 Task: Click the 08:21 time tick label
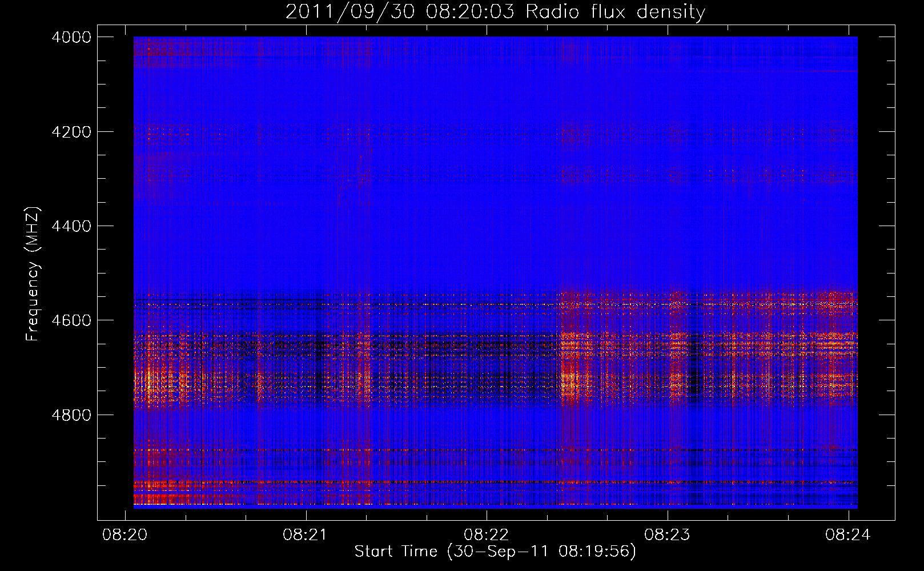(306, 534)
